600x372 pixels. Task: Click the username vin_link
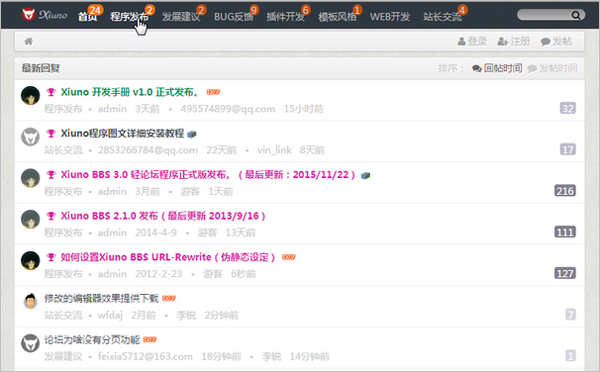tap(274, 150)
